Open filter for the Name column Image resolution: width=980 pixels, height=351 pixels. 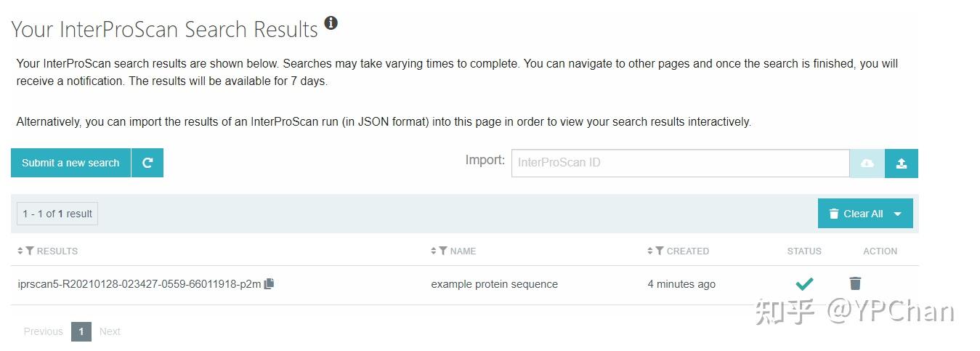pyautogui.click(x=443, y=251)
